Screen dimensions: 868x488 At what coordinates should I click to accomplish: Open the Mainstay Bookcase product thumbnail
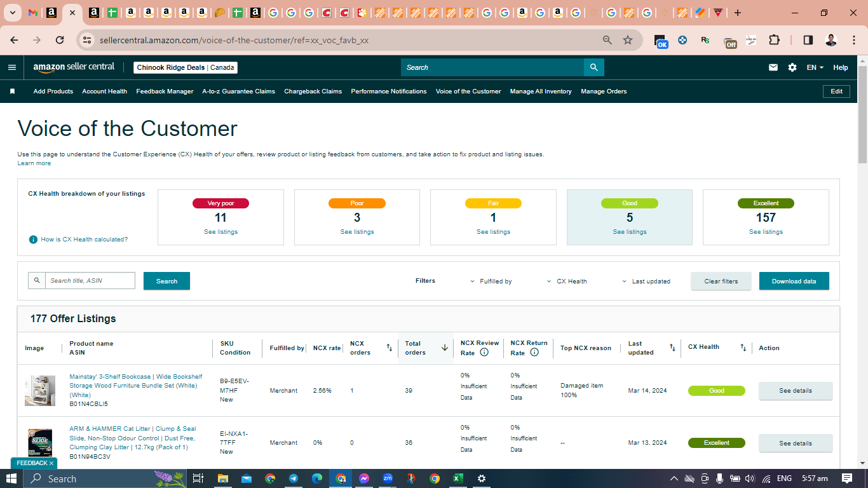[x=40, y=390]
